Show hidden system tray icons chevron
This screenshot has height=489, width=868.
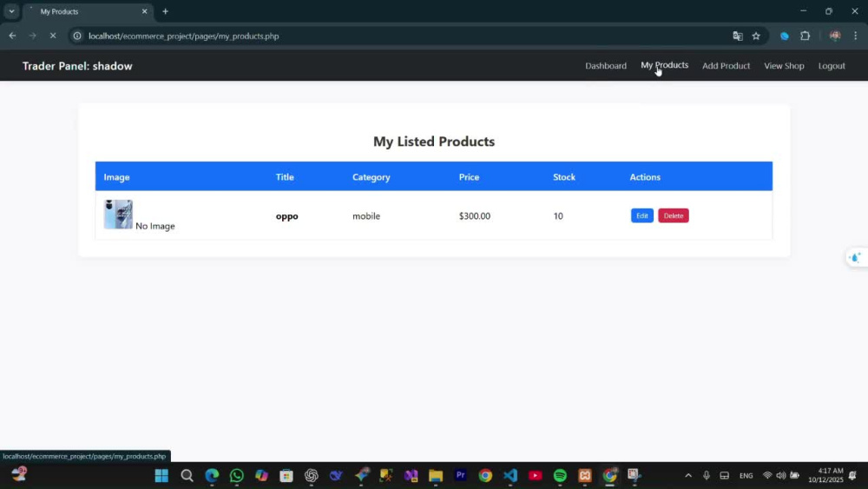click(x=688, y=476)
